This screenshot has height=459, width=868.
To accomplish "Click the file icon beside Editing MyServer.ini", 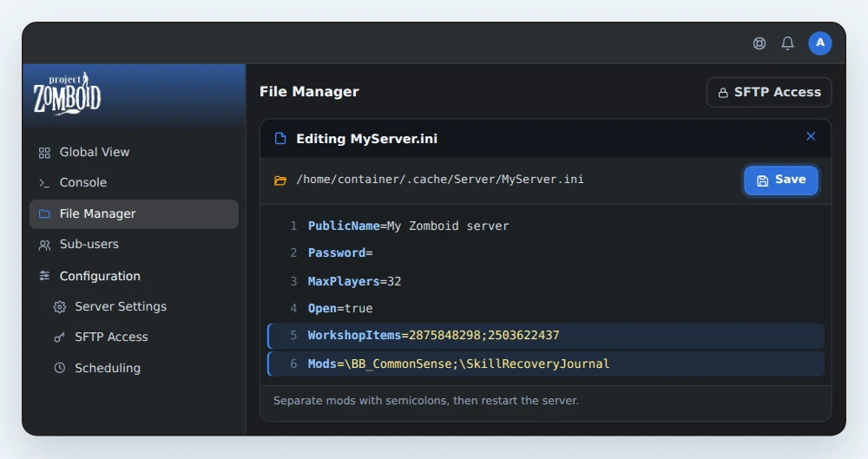I will (280, 139).
